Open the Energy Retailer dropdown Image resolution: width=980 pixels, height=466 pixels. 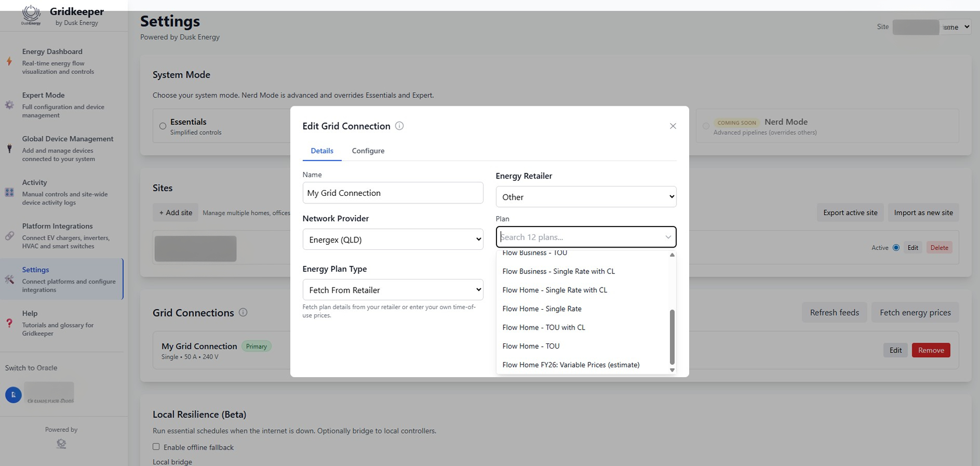point(586,197)
